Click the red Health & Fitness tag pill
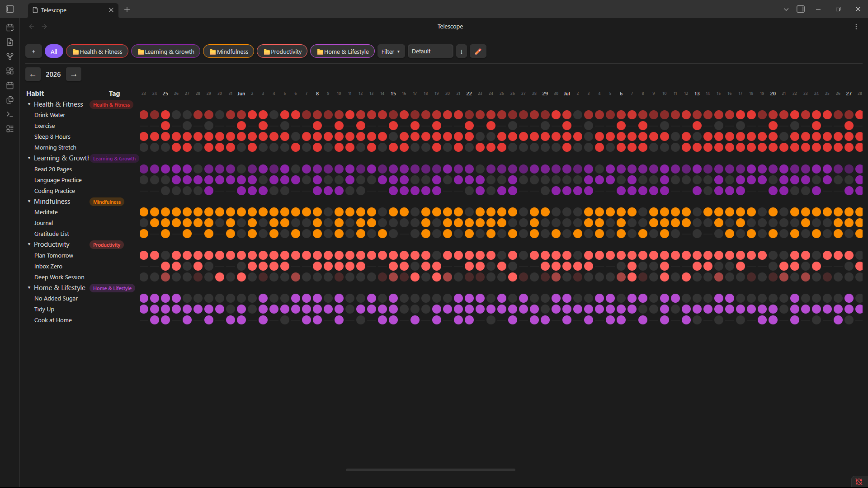This screenshot has height=488, width=868. pyautogui.click(x=112, y=105)
